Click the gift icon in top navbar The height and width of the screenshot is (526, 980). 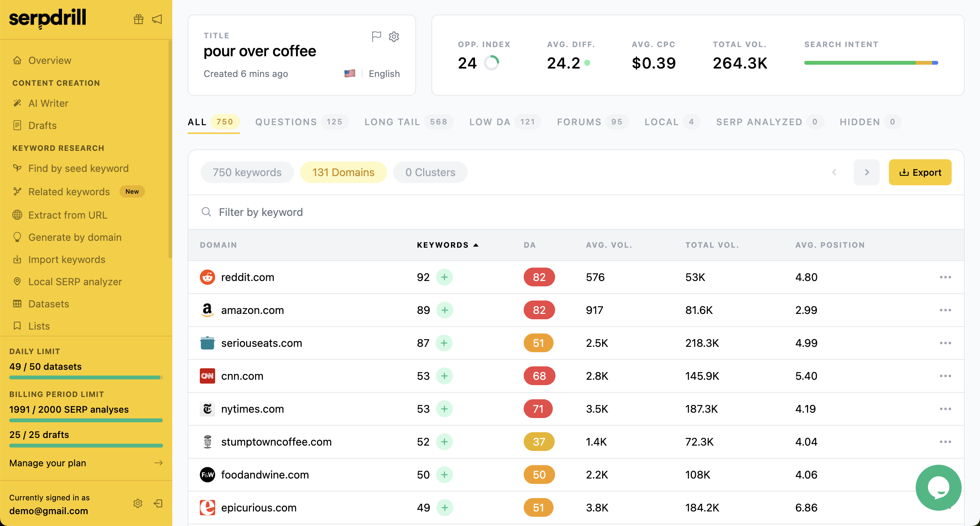tap(138, 19)
